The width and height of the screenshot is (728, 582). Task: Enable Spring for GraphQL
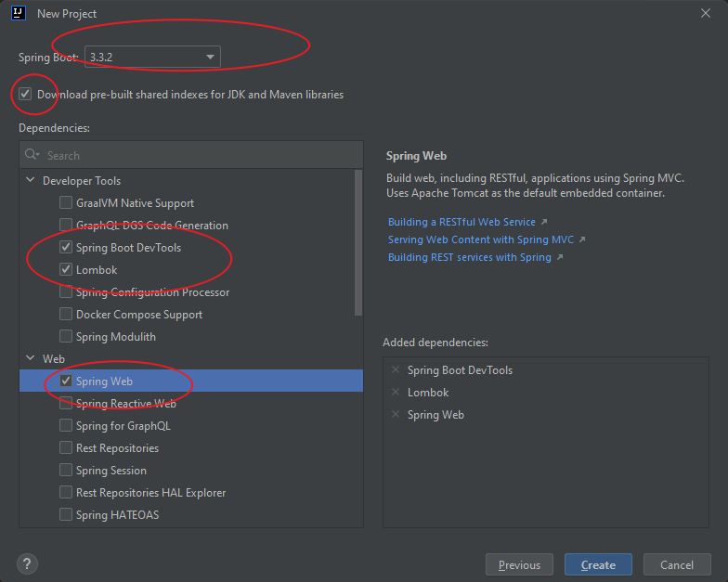(x=66, y=425)
